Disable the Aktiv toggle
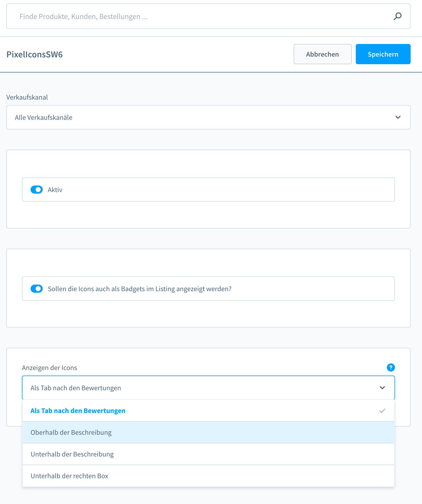422x504 pixels. click(37, 190)
